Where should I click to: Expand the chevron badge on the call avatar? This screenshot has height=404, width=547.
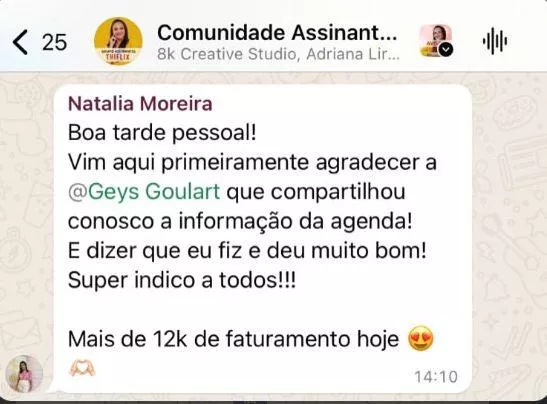[x=445, y=50]
